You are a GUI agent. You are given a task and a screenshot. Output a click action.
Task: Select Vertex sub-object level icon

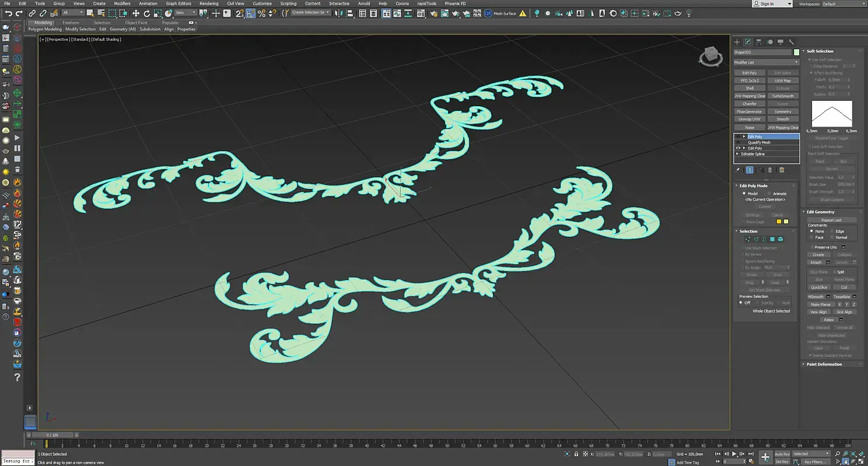tap(748, 239)
